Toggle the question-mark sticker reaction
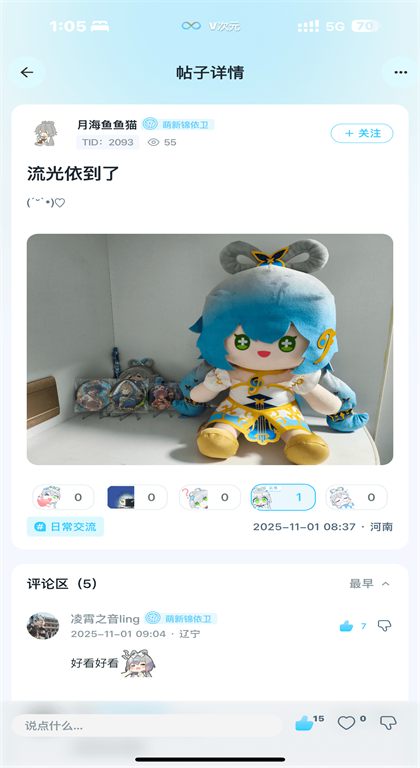The image size is (420, 768). point(210,498)
